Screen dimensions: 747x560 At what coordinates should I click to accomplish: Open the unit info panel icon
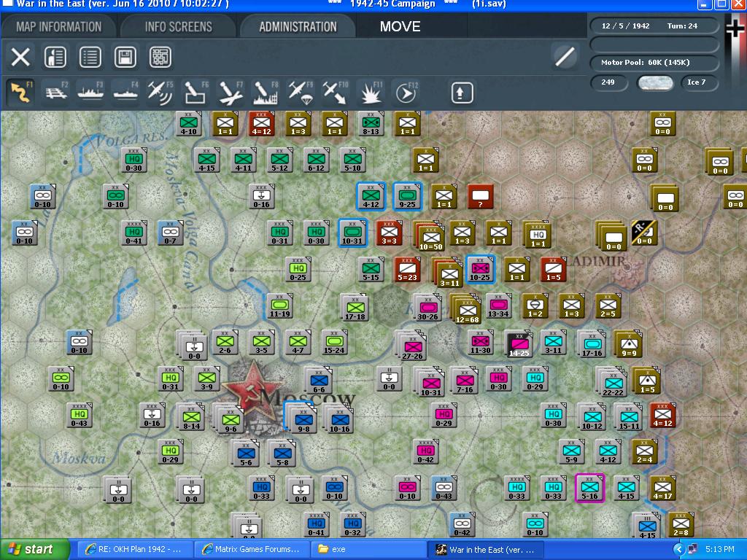[x=55, y=57]
